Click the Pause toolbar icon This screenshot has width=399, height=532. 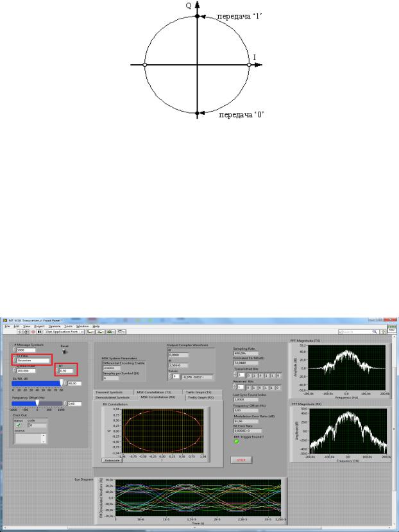pyautogui.click(x=39, y=332)
